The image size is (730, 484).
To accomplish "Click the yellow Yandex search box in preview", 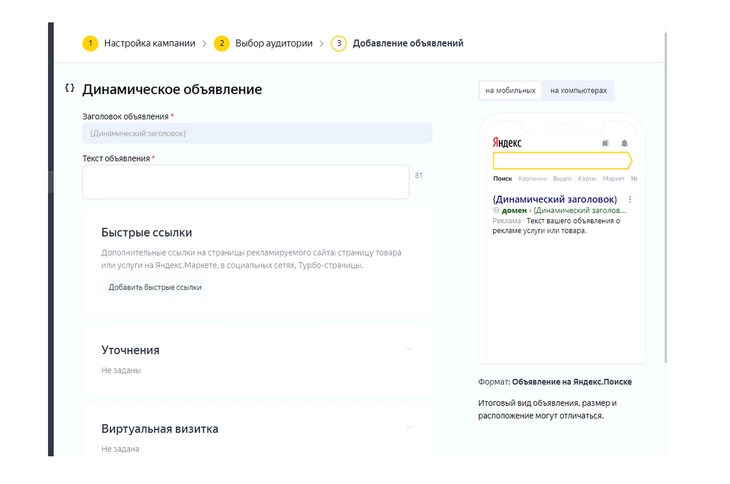I will tap(562, 161).
